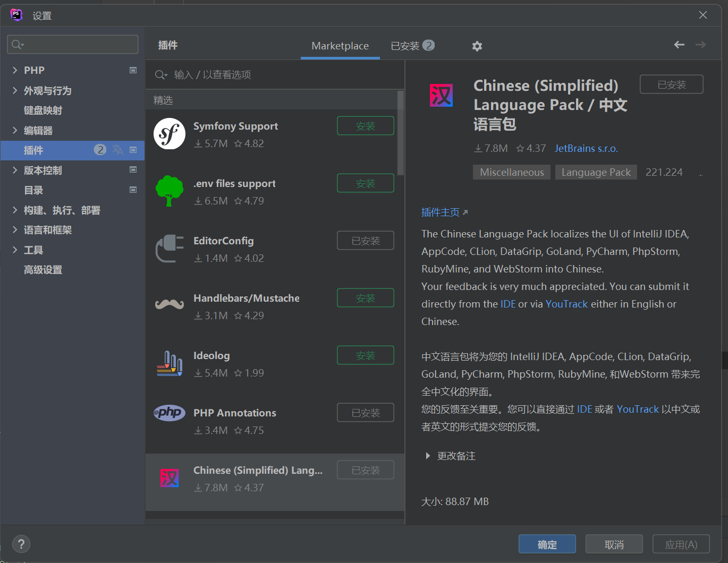Close the settings dialog

point(703,15)
